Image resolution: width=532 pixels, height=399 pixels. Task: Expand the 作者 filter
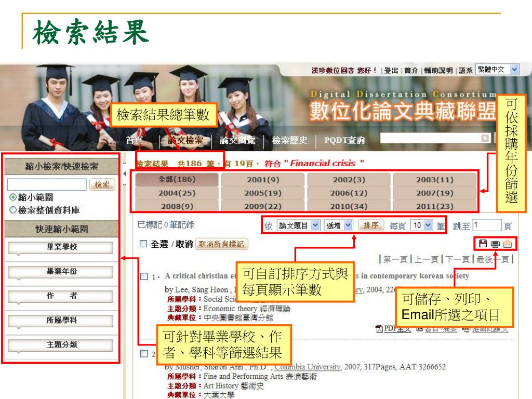[60, 296]
